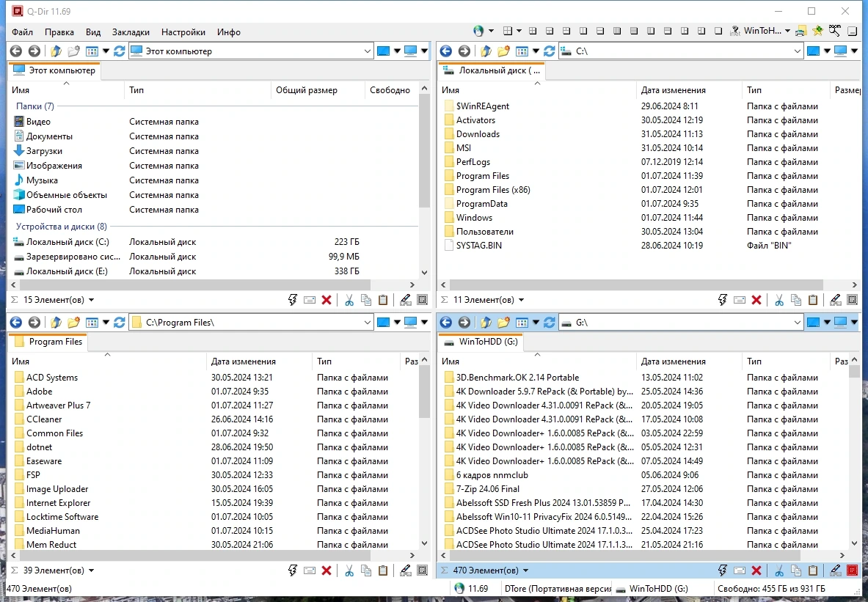Click the add-favorite star icon
868x602 pixels.
[817, 32]
